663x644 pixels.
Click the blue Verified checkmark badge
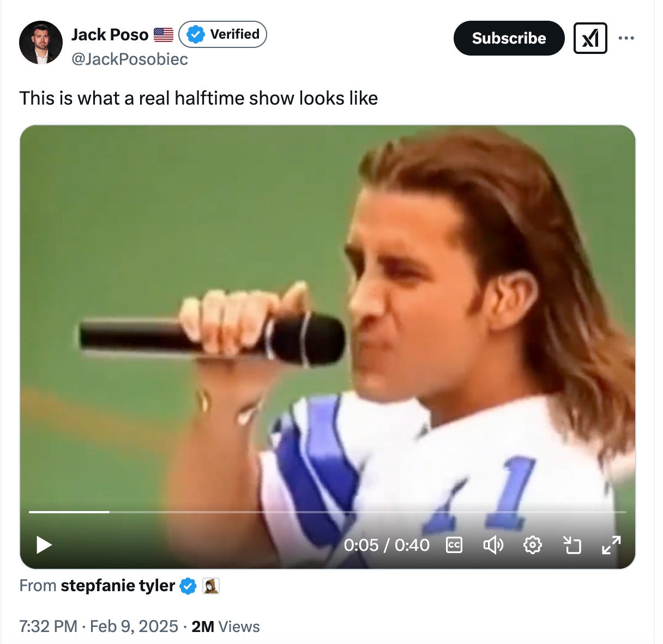click(x=195, y=34)
